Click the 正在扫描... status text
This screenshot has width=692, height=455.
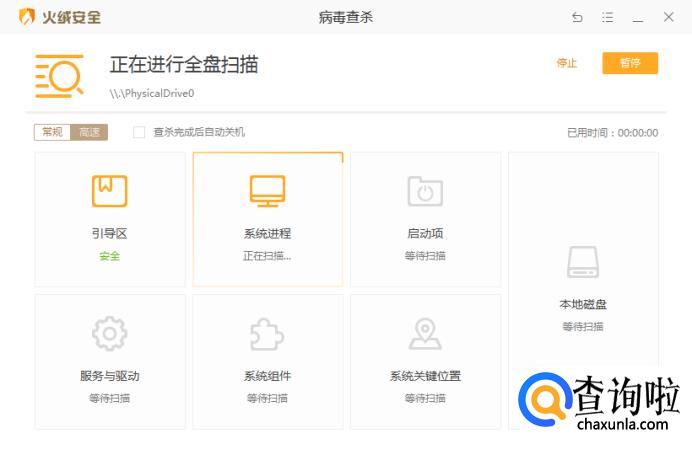(x=267, y=256)
